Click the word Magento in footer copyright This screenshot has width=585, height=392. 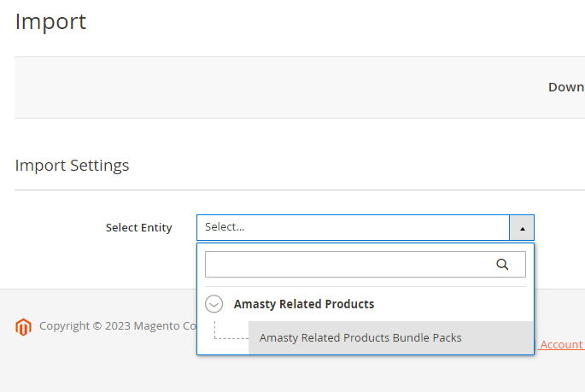tap(156, 326)
